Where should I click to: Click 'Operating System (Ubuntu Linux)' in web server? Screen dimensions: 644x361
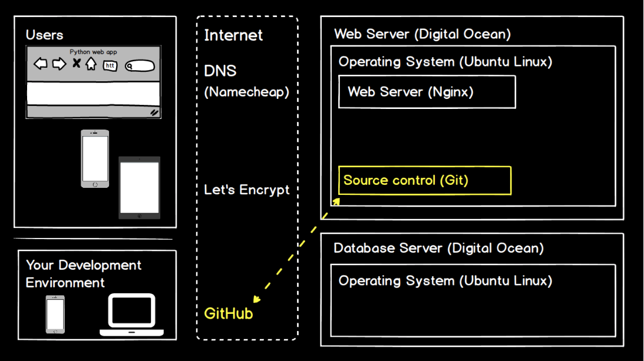[445, 62]
